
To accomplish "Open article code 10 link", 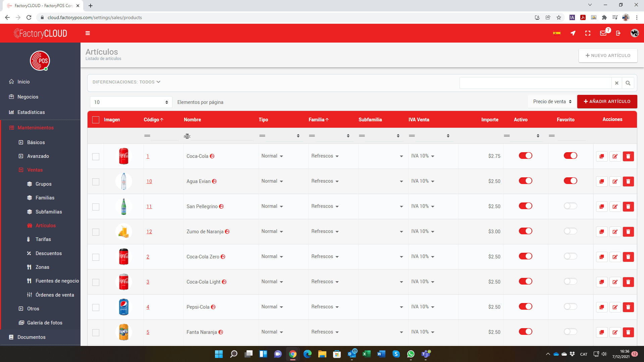I will click(149, 181).
